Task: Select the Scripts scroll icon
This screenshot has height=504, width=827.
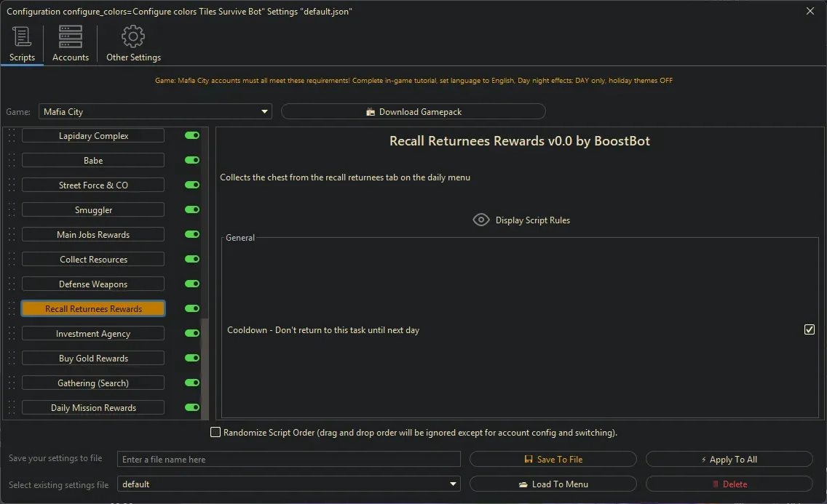Action: [22, 36]
